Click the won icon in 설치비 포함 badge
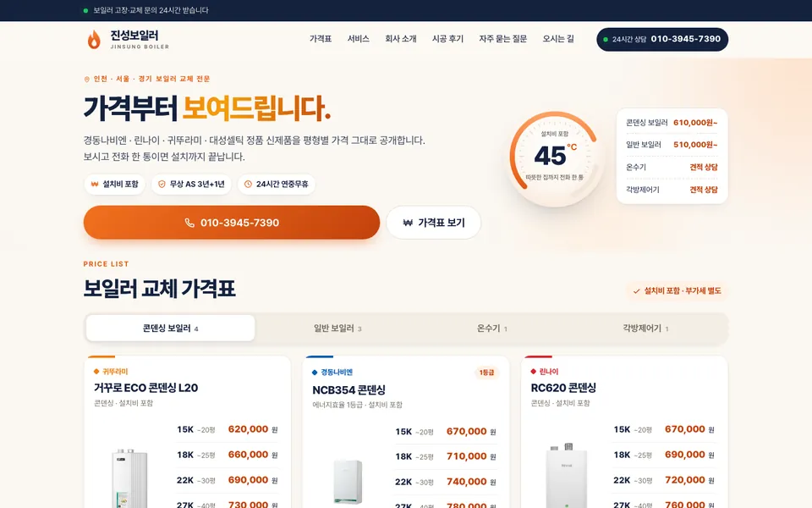 [95, 184]
